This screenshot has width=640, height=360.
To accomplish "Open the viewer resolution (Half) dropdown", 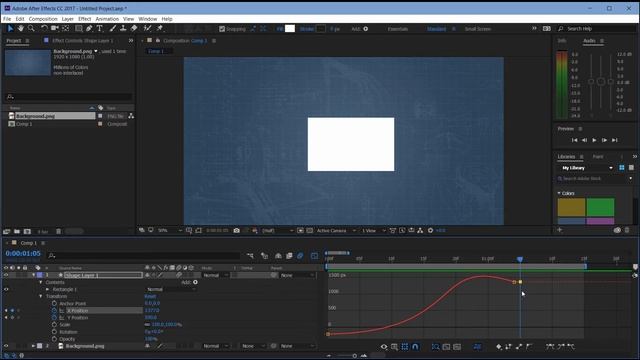I will point(277,231).
